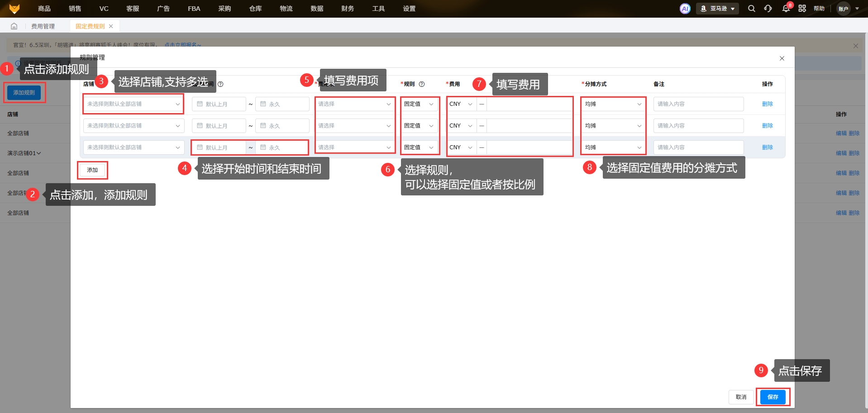Click the help icon beside the time header
The image size is (868, 413).
pyautogui.click(x=220, y=84)
